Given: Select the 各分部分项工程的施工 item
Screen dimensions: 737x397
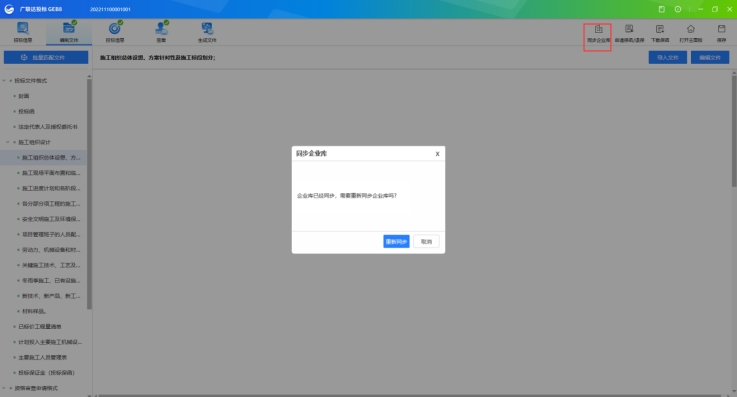Looking at the screenshot, I should (51, 203).
